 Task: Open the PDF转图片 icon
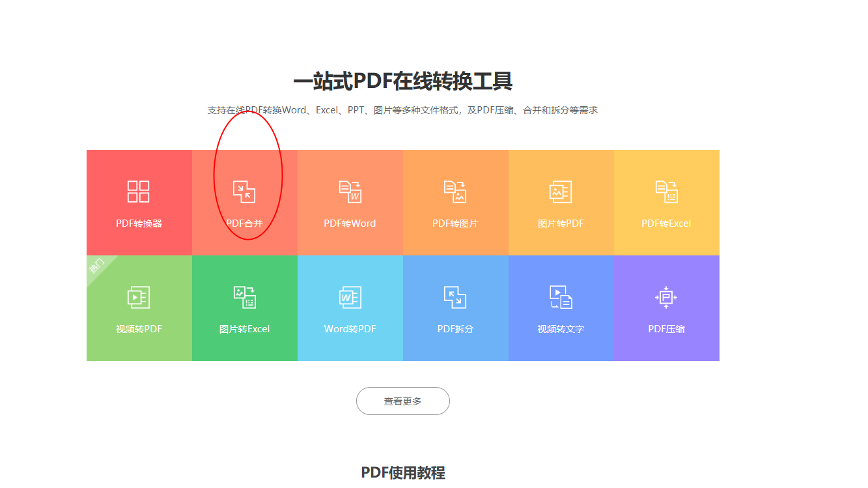click(x=455, y=192)
